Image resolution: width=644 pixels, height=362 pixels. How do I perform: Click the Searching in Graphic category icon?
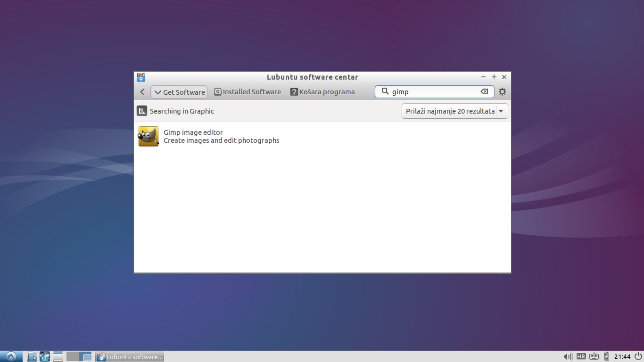click(142, 111)
